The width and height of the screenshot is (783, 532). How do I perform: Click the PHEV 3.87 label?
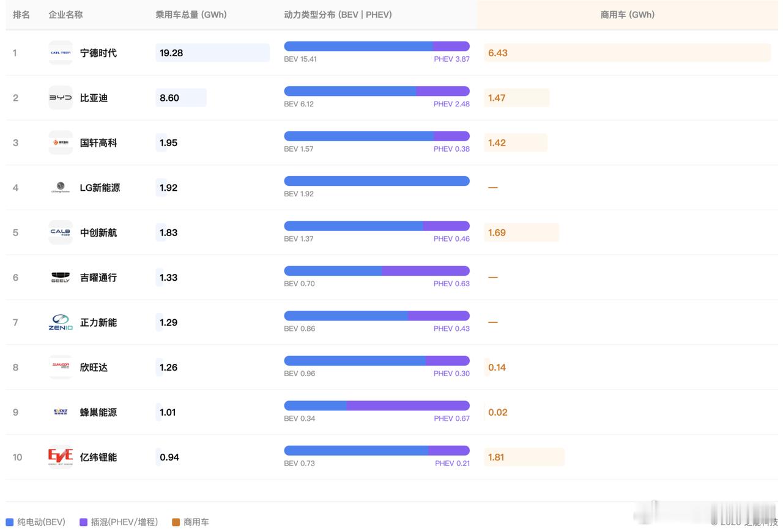click(452, 59)
